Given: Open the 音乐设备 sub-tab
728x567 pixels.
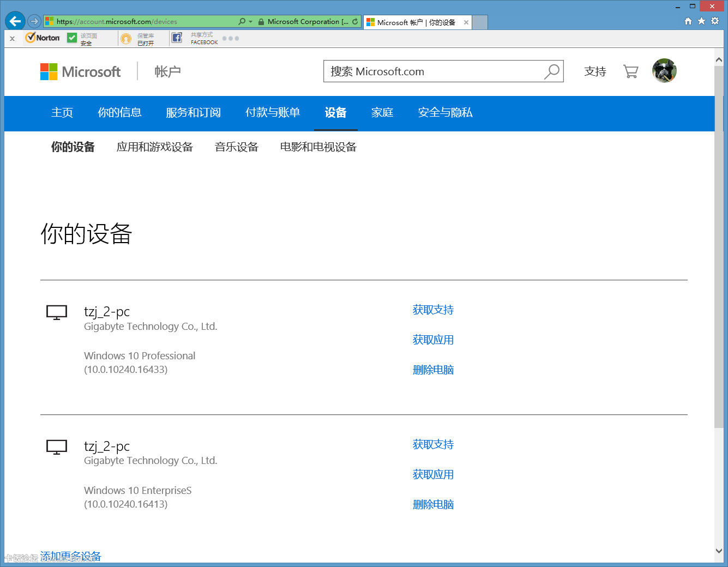Looking at the screenshot, I should 237,147.
